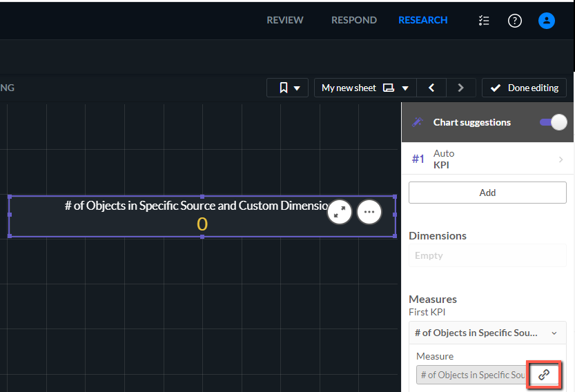575x392 pixels.
Task: Click the Measure expression input field
Action: point(471,375)
